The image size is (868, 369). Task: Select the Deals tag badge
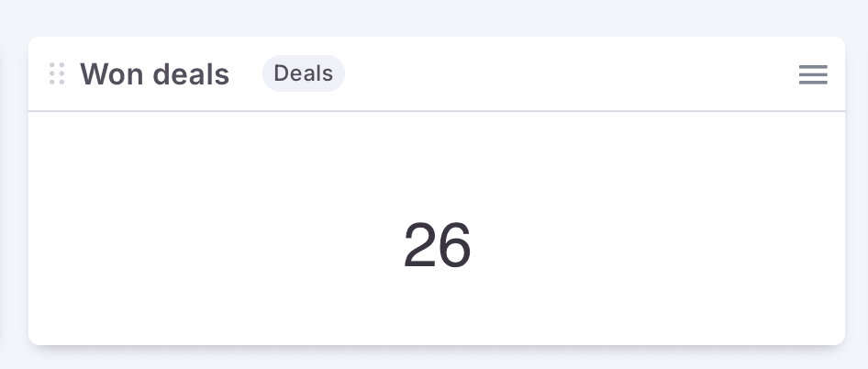coord(304,73)
